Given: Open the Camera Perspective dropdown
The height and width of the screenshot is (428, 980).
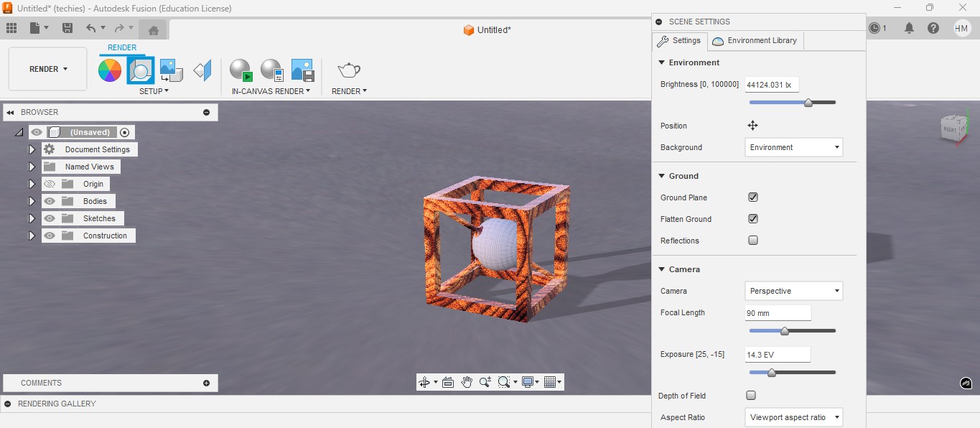Looking at the screenshot, I should [x=794, y=291].
